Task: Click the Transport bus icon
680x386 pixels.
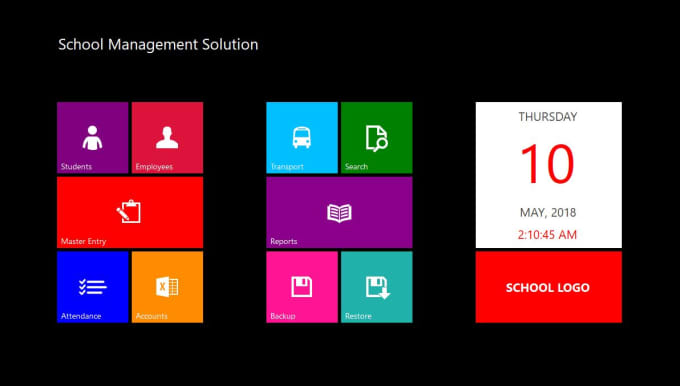Action: coord(301,137)
